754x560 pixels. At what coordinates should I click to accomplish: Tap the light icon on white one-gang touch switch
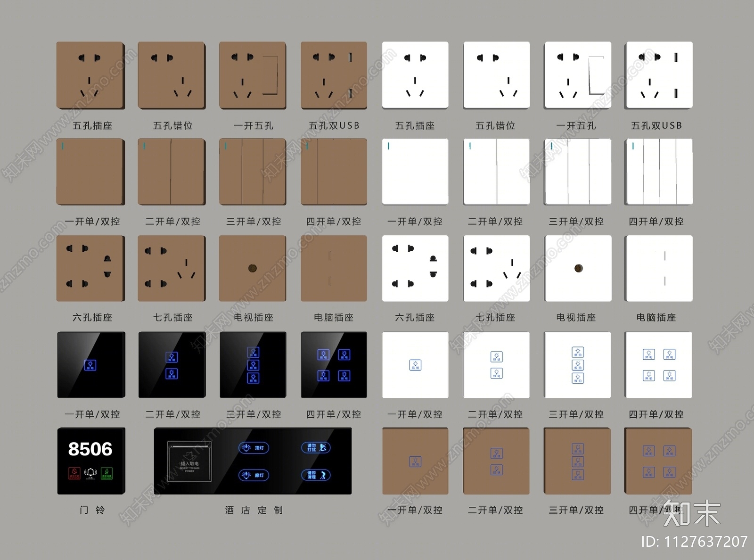[415, 365]
